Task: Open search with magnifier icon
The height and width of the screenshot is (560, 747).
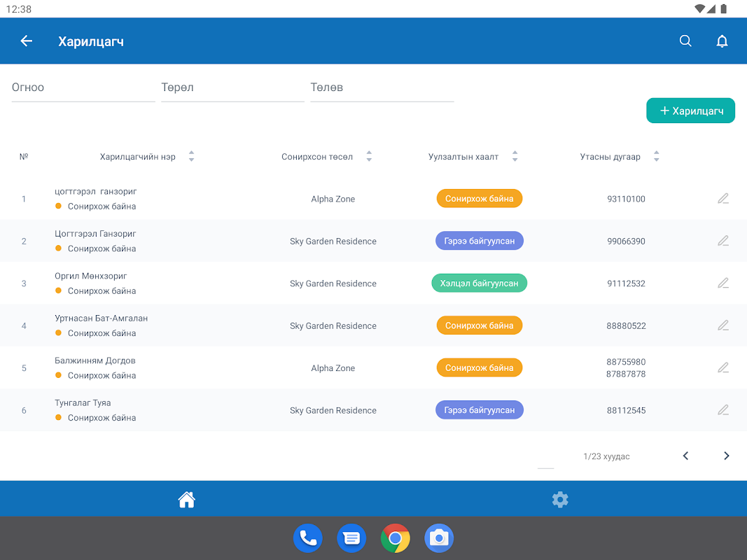Action: point(685,41)
